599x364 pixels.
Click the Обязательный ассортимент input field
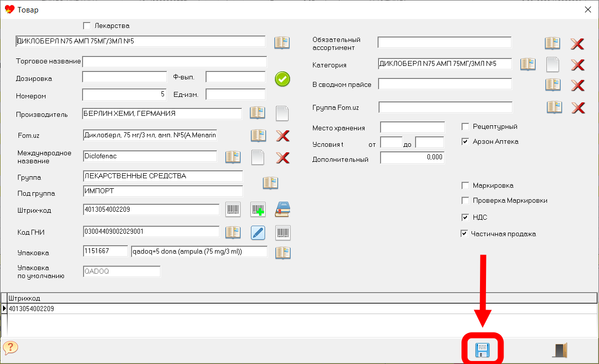444,42
